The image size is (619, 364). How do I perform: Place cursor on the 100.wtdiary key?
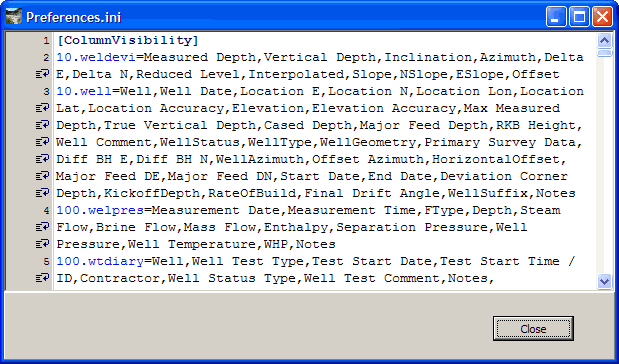pyautogui.click(x=100, y=261)
